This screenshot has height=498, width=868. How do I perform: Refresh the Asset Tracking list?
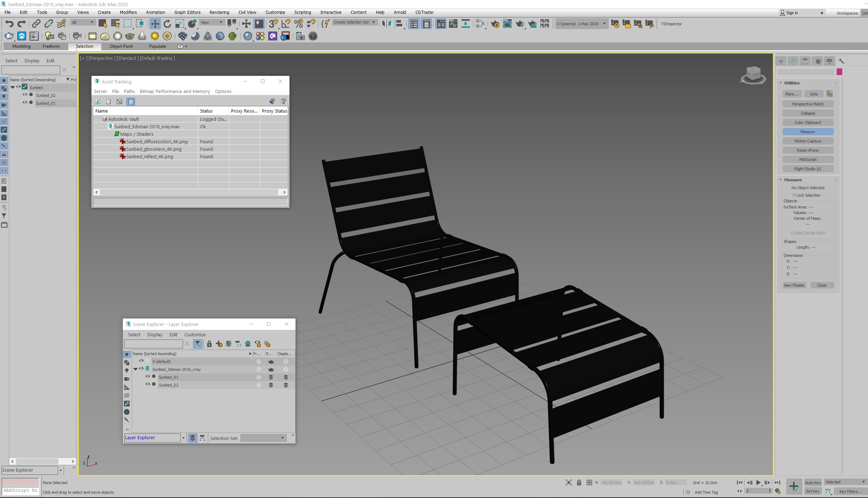(x=98, y=102)
